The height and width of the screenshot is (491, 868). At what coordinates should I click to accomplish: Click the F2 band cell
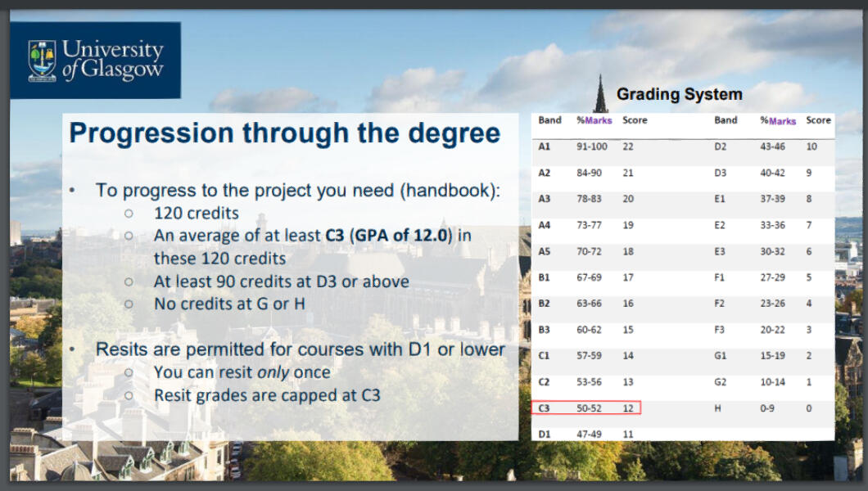point(720,304)
